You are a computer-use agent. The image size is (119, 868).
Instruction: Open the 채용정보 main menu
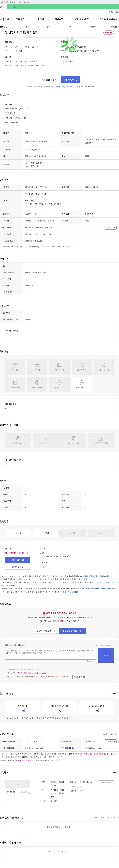20,19
